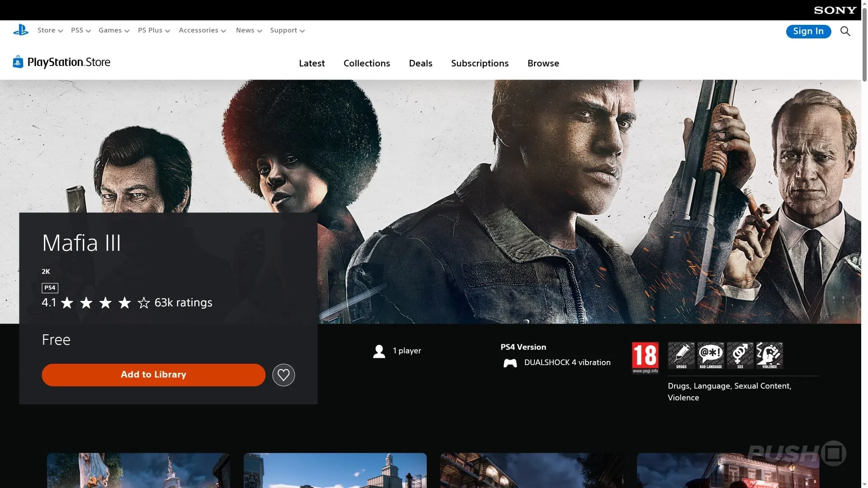Screen dimensions: 868x488
Task: Expand the PS5 dropdown menu
Action: pos(81,30)
